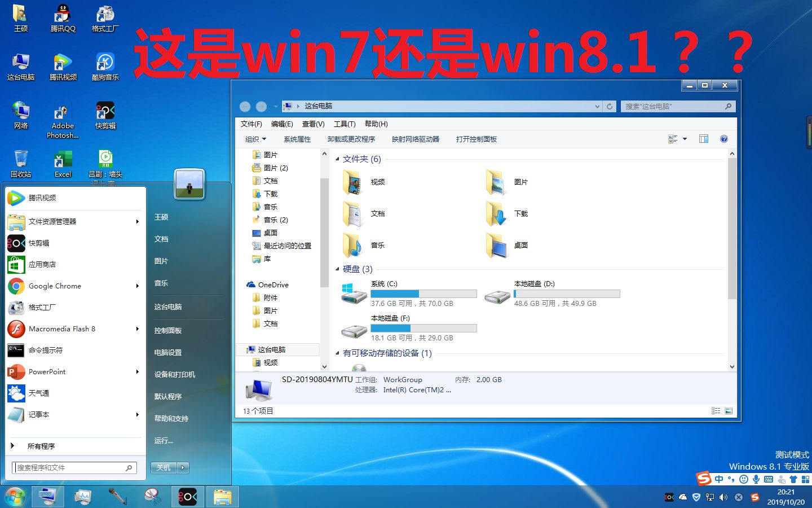Open 组织 dropdown in Explorer toolbar
The width and height of the screenshot is (812, 508).
255,139
